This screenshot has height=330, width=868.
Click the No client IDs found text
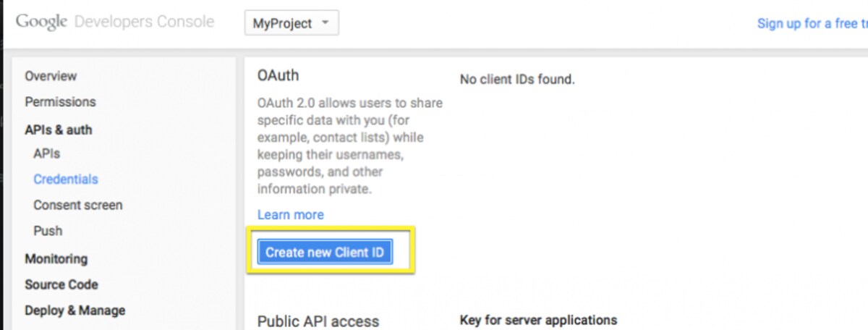tap(517, 79)
